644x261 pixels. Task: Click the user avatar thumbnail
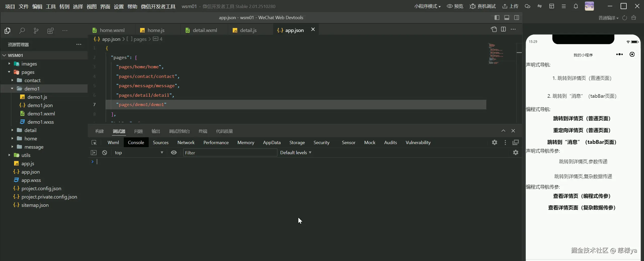589,6
